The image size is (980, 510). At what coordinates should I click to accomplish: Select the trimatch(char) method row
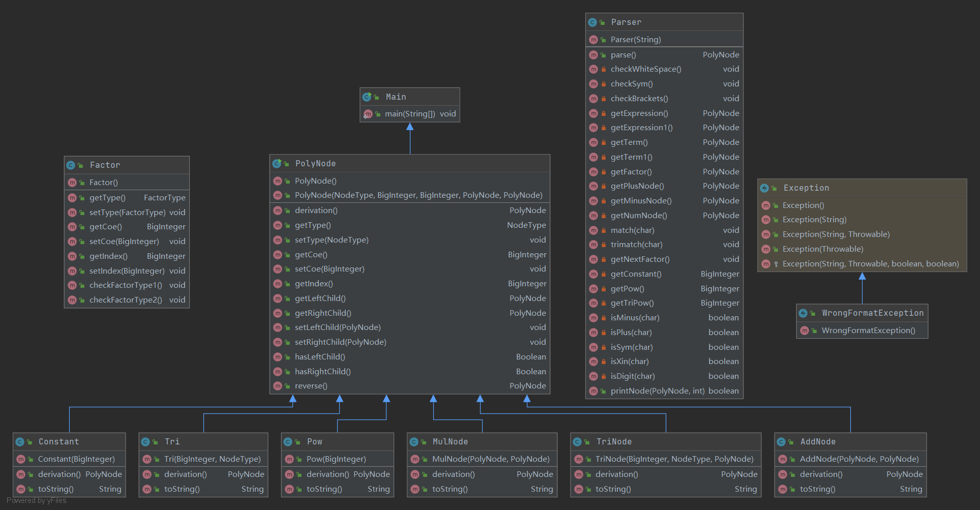pos(664,245)
